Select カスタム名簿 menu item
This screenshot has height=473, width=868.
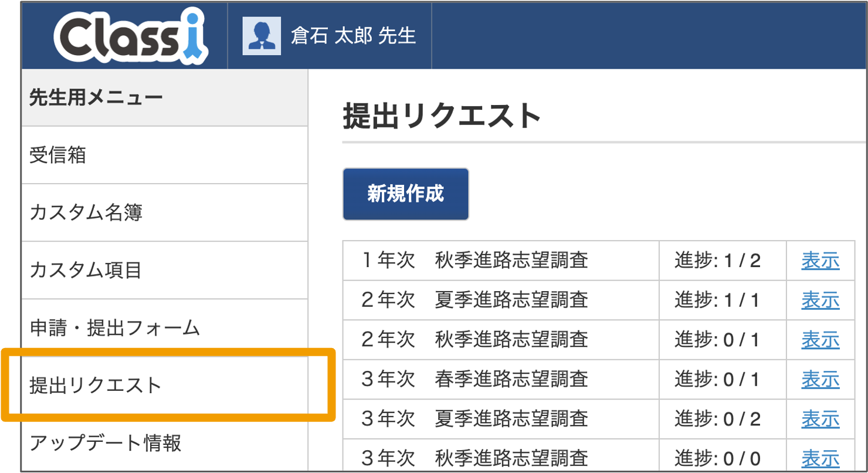pos(86,212)
